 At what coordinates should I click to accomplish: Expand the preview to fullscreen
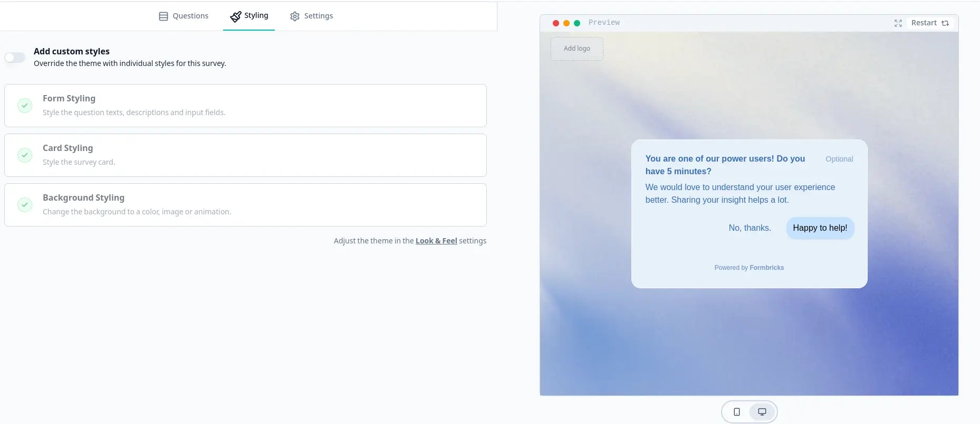coord(898,23)
